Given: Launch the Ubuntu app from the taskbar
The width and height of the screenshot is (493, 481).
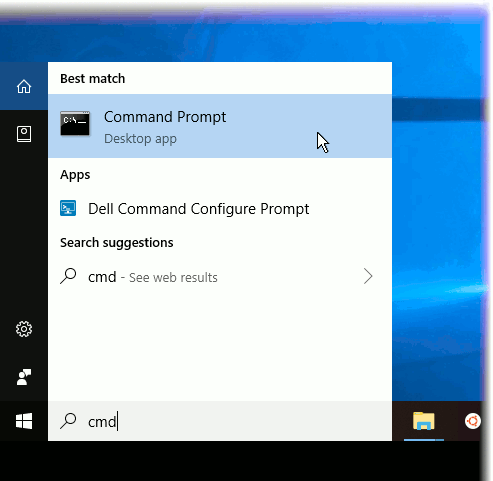Looking at the screenshot, I should (x=472, y=421).
